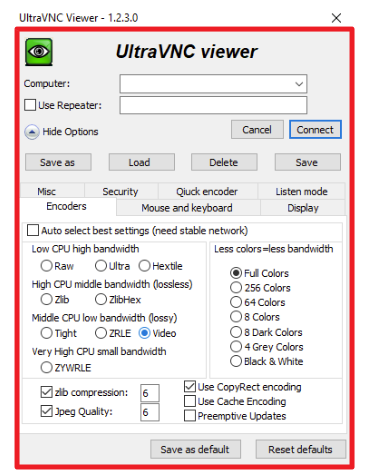367x475 pixels.
Task: Click the Connect button
Action: 315,130
